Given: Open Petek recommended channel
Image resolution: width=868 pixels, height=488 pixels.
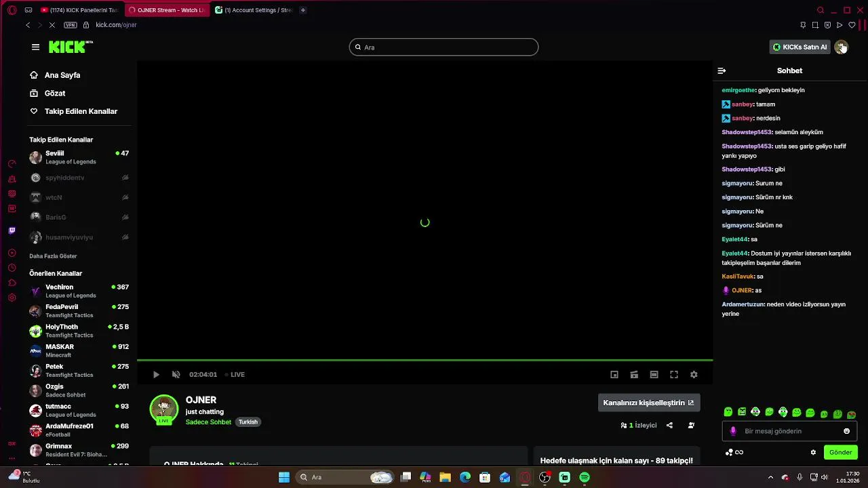Looking at the screenshot, I should tap(79, 370).
